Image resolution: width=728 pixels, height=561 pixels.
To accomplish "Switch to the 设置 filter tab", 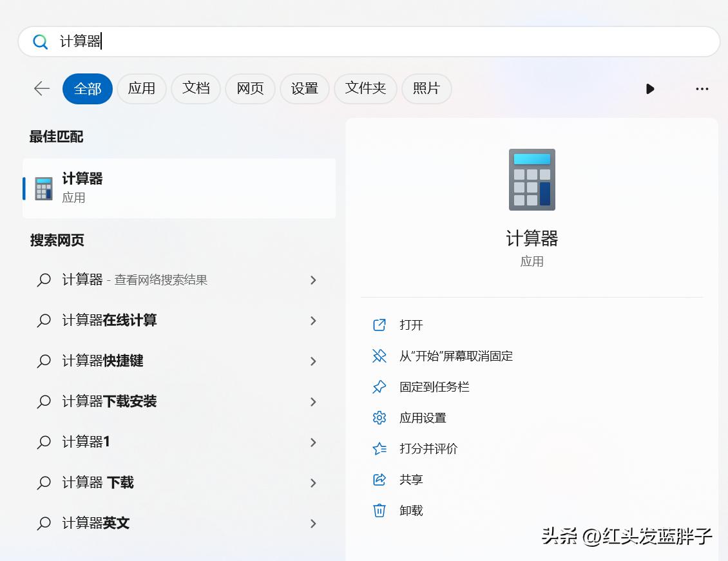I will click(x=305, y=89).
